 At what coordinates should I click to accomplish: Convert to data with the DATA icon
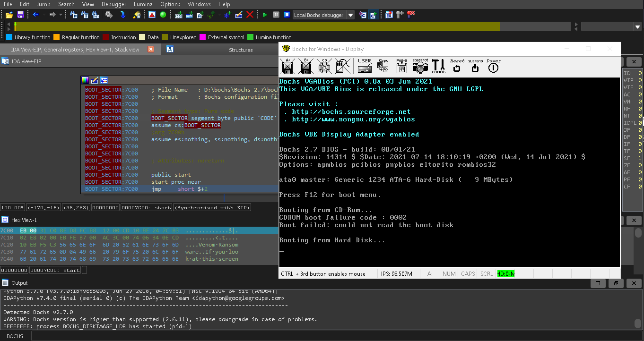(189, 15)
